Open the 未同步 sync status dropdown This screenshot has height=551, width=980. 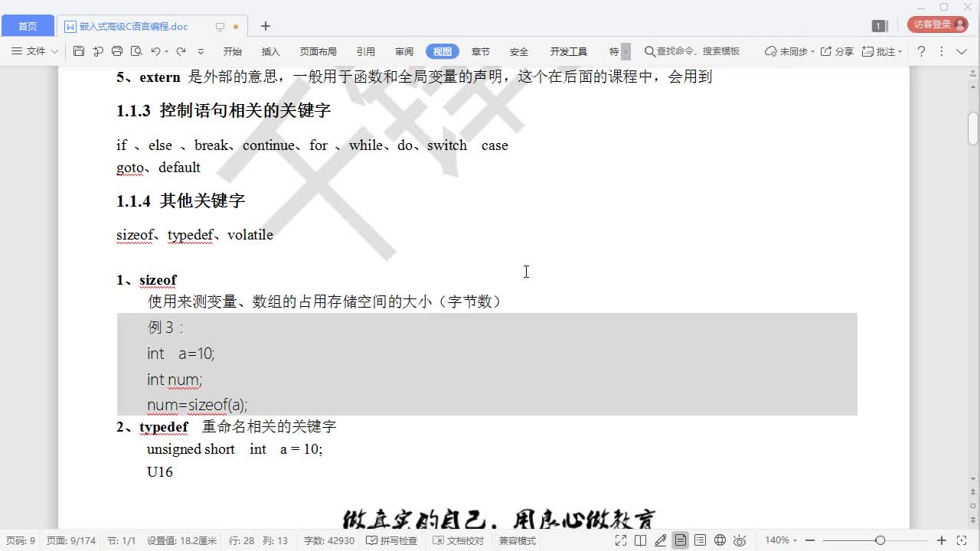tap(789, 51)
